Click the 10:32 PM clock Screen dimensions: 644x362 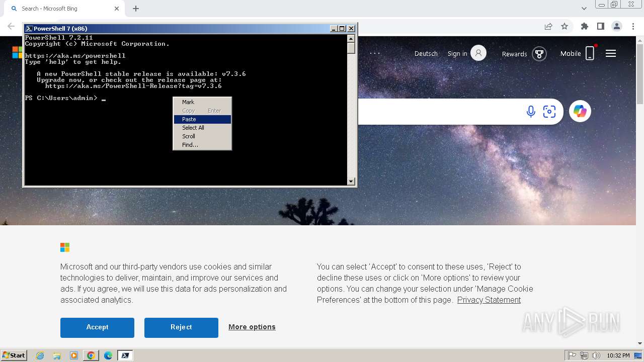(618, 355)
